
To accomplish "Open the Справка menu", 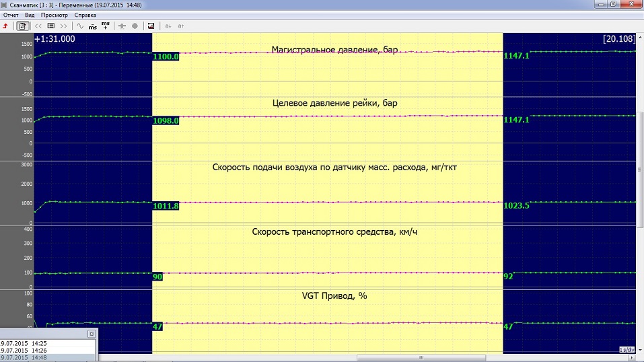I will (x=85, y=15).
